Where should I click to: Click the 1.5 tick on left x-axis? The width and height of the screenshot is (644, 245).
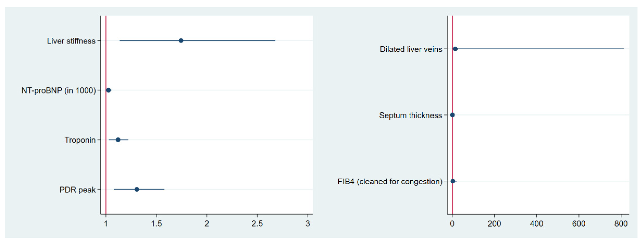tap(156, 223)
